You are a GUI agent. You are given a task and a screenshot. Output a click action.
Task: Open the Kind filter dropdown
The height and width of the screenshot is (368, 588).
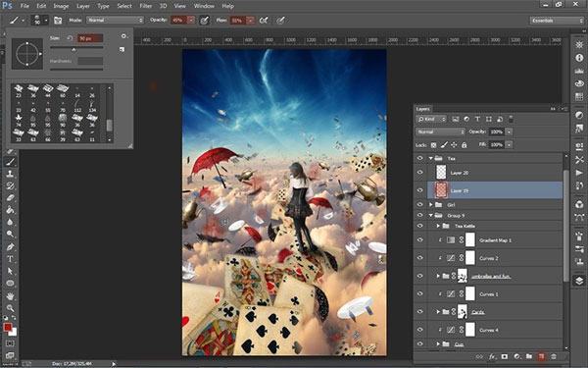[x=431, y=119]
